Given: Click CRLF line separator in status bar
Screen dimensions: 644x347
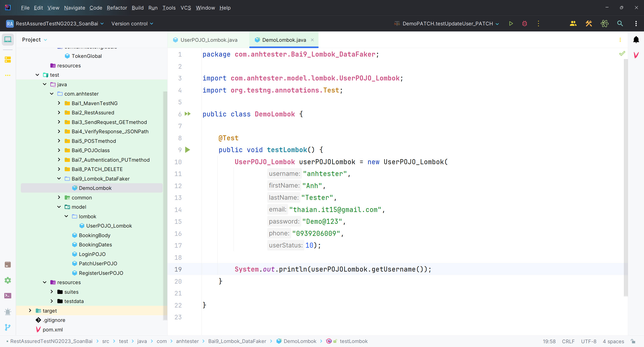Looking at the screenshot, I should pos(568,341).
